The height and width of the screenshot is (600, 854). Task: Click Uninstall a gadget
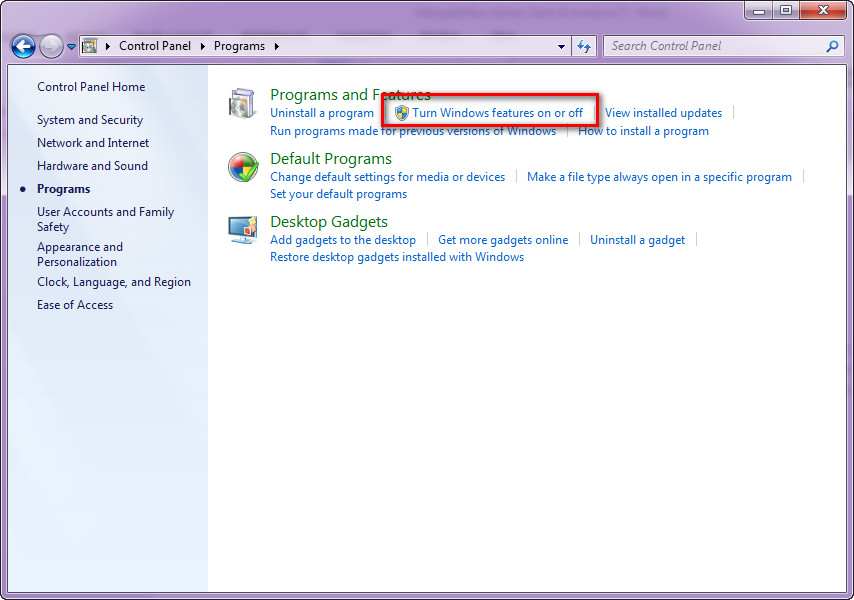[637, 240]
